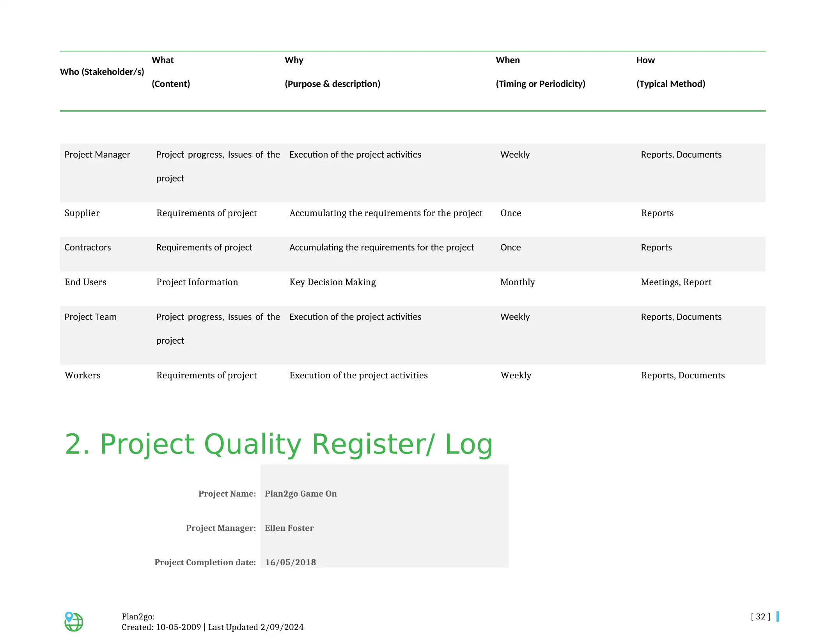Click the 'Plan2go Game On' value
Viewport: 819px width, 644px height.
301,493
